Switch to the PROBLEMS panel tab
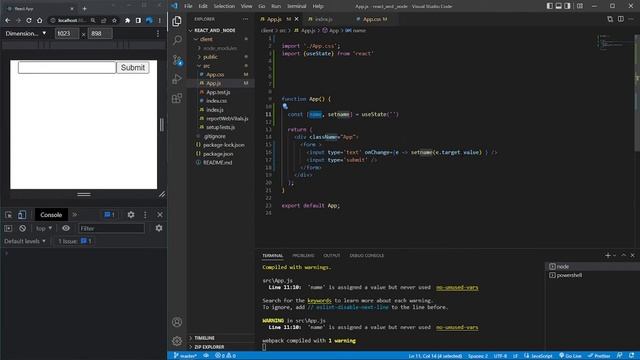The height and width of the screenshot is (360, 640). (303, 256)
